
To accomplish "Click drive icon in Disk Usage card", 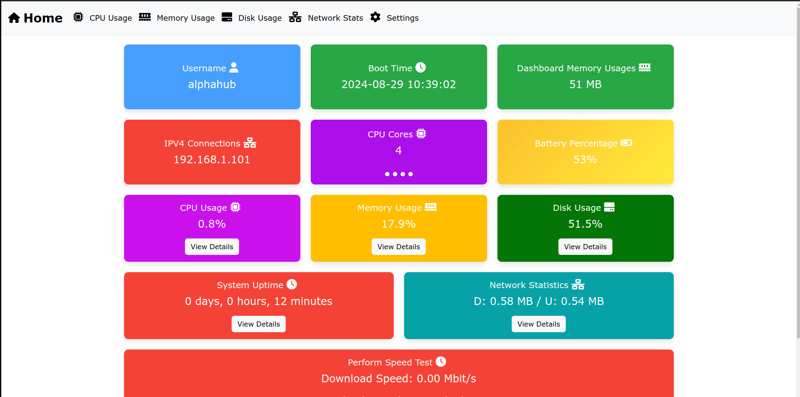I will pyautogui.click(x=609, y=207).
